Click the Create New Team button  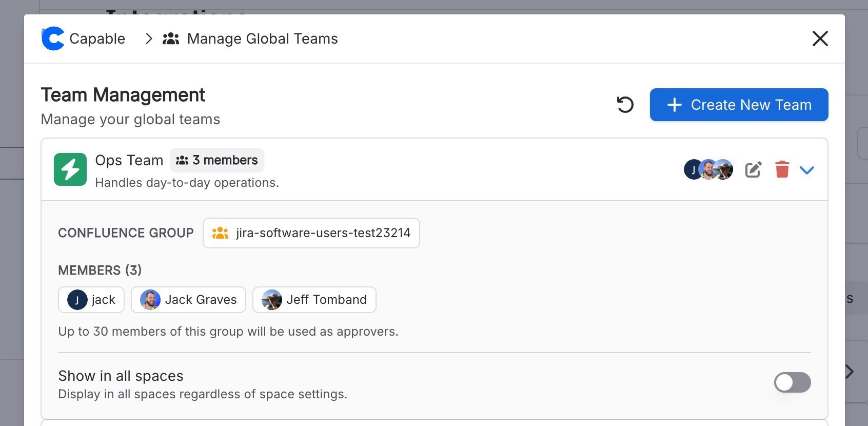pyautogui.click(x=739, y=105)
